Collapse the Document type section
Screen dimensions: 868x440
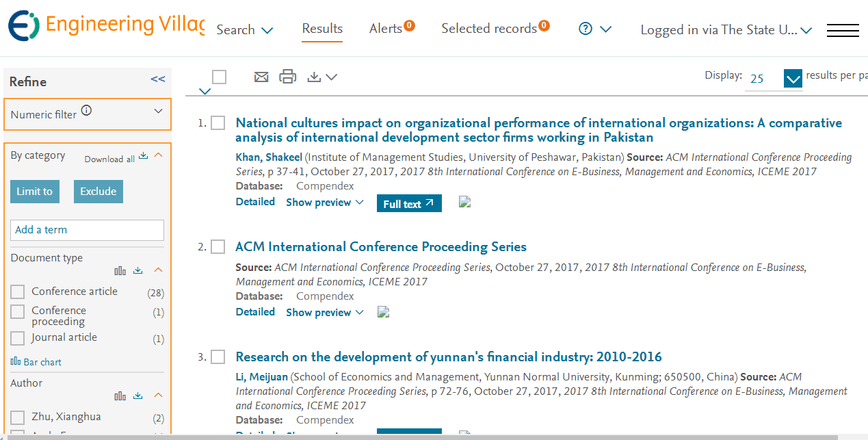tap(158, 270)
